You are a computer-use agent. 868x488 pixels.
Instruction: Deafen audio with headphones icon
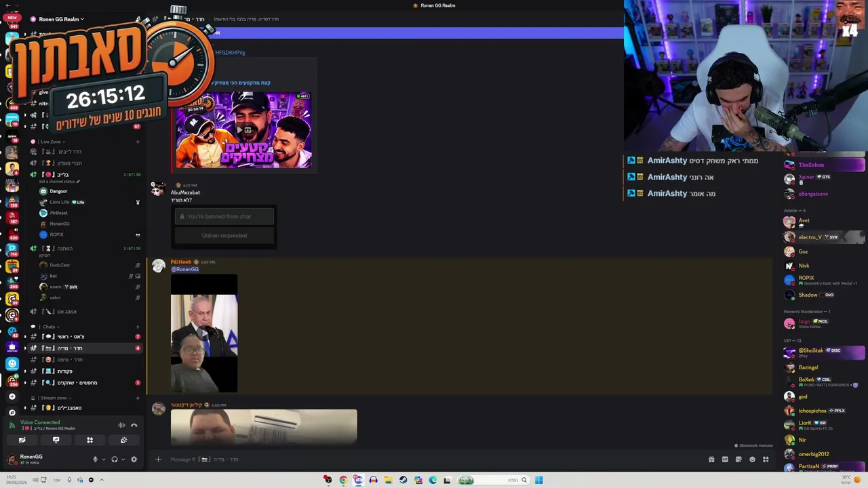coord(114,460)
